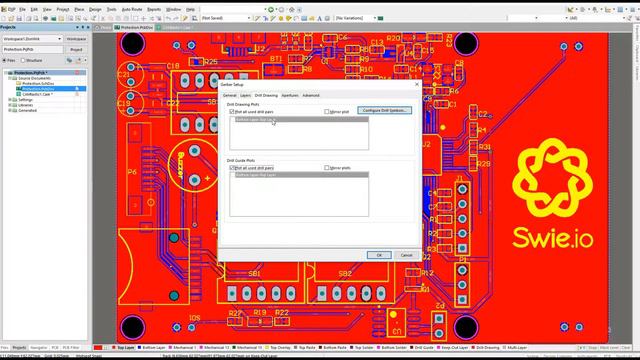Select the Top Layer tab

123,348
